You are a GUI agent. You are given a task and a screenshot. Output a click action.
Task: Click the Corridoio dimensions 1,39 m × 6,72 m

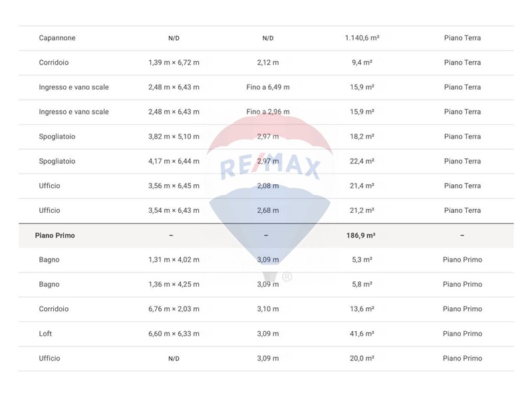point(174,63)
